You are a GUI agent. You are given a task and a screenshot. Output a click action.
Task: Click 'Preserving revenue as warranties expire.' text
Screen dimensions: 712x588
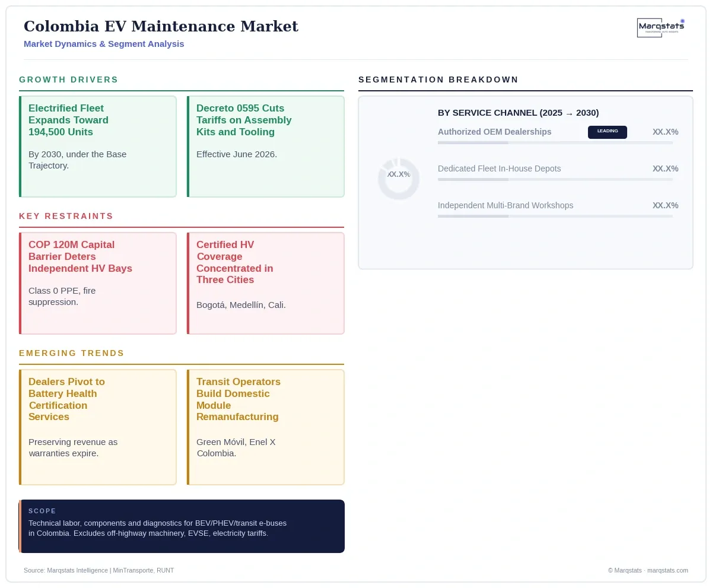[x=73, y=447]
